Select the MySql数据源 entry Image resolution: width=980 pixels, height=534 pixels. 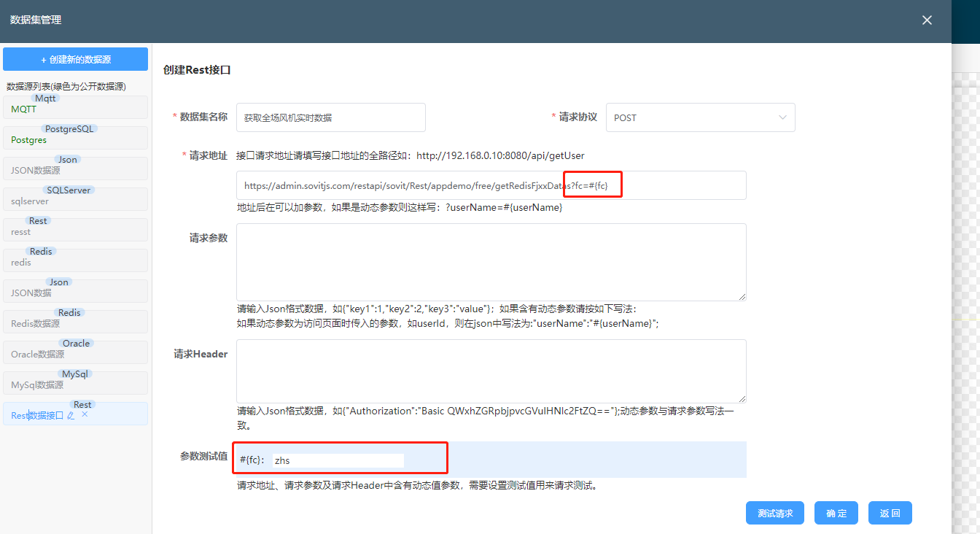pyautogui.click(x=75, y=384)
